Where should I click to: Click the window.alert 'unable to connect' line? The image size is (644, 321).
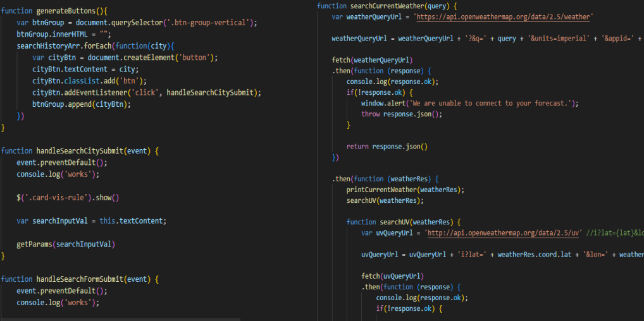(470, 104)
